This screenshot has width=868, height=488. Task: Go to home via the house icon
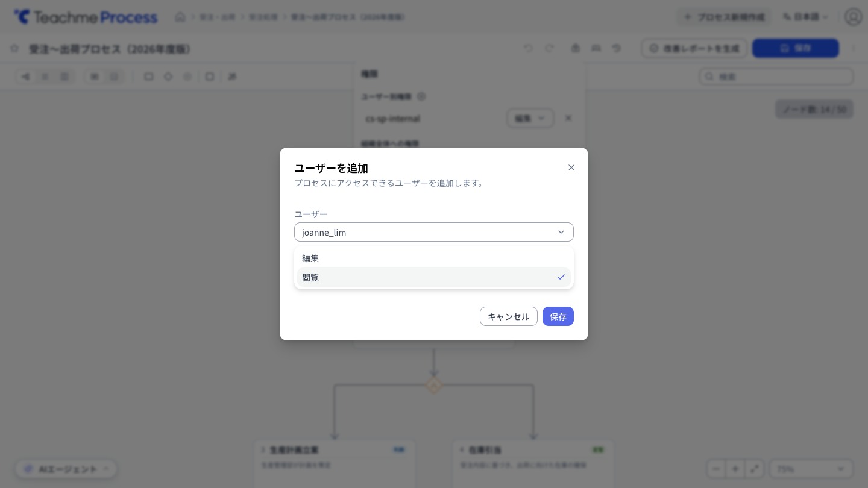tap(180, 17)
